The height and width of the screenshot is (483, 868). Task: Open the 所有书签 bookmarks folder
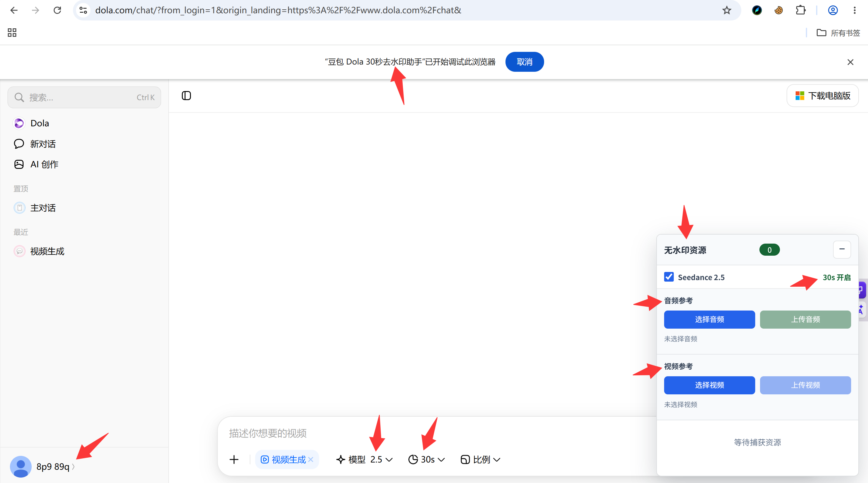[838, 33]
